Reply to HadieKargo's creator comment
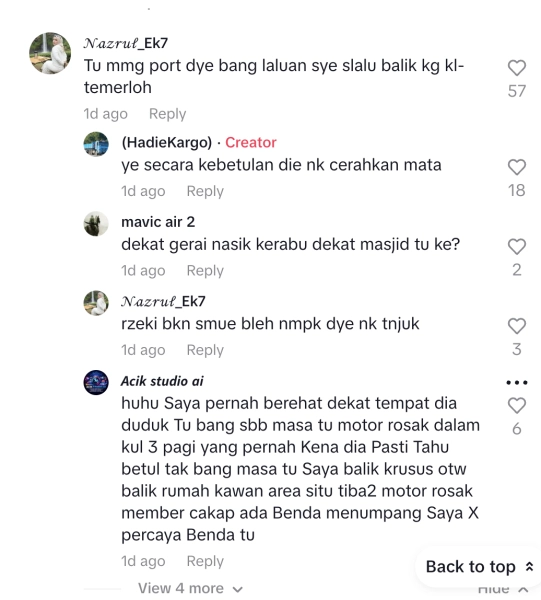Viewport: 541px width, 600px height. point(205,191)
